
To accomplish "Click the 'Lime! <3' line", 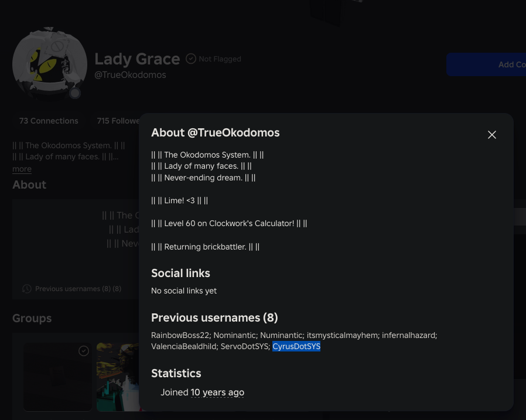I will pos(179,200).
